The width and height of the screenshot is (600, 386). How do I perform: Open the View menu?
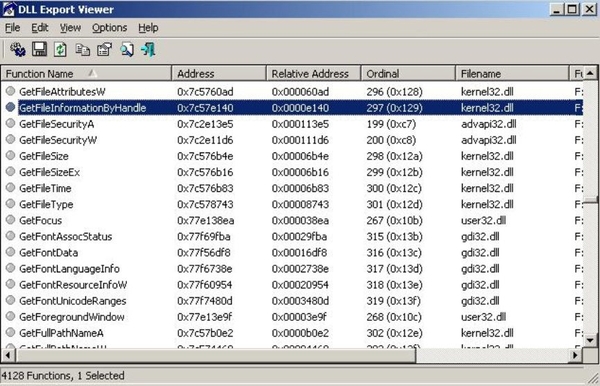pos(70,28)
